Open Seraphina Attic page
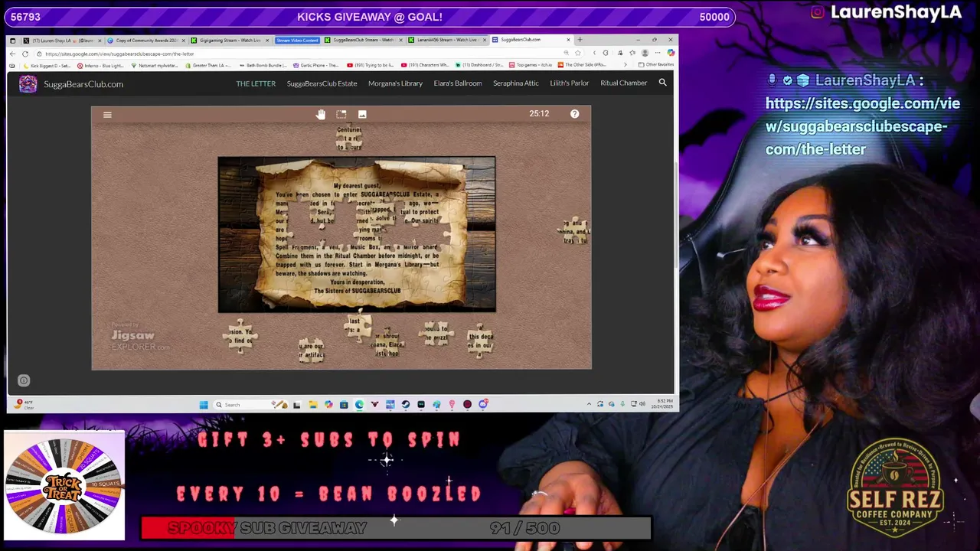980x551 pixels. [516, 83]
